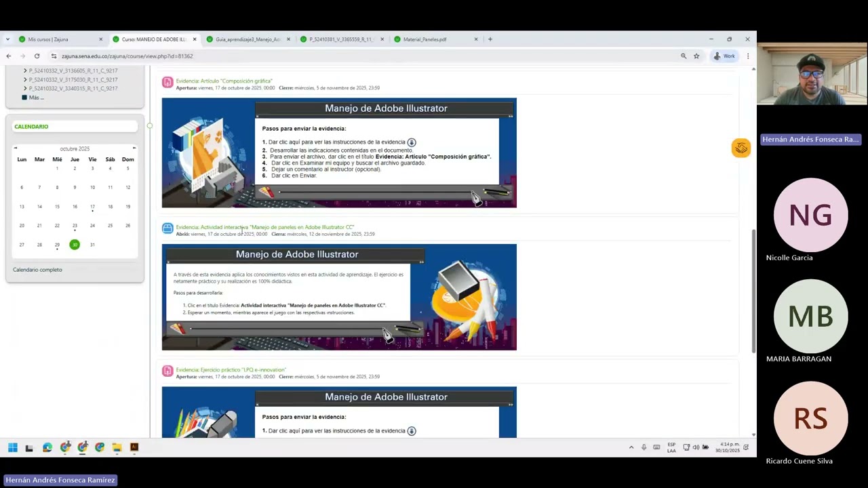Click Hernán Andrés Fonseca's webcam video tile
This screenshot has height=488, width=868.
tap(812, 75)
